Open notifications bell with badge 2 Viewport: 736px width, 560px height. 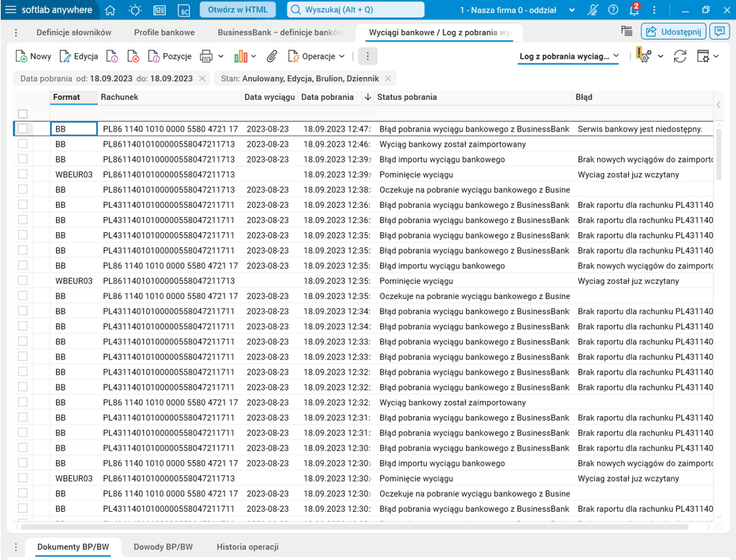click(634, 9)
